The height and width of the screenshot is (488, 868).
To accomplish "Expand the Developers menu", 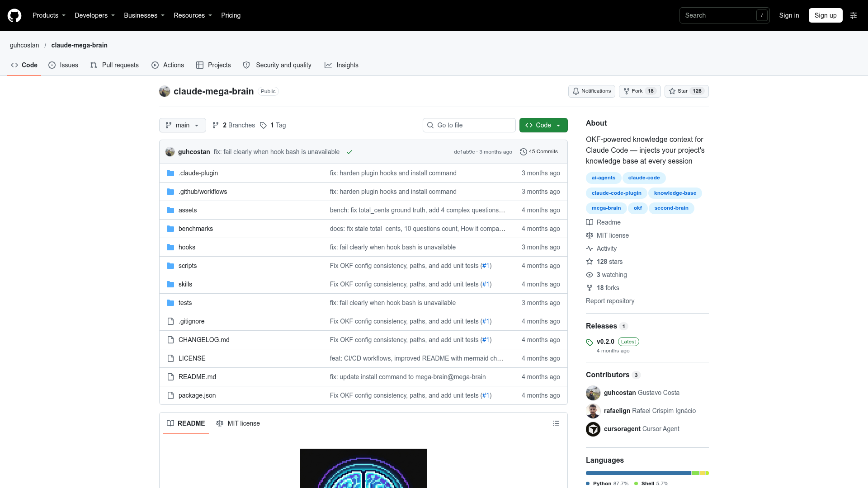I will (x=94, y=15).
